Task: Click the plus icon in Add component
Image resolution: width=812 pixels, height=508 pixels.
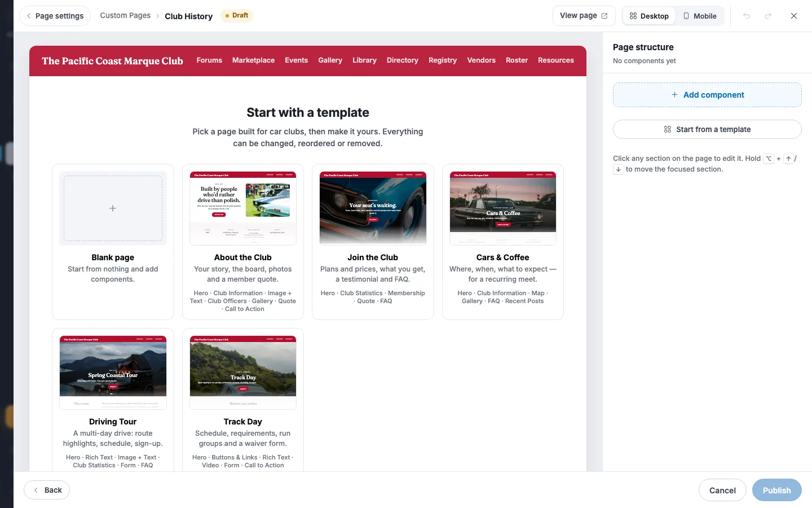Action: click(x=674, y=95)
